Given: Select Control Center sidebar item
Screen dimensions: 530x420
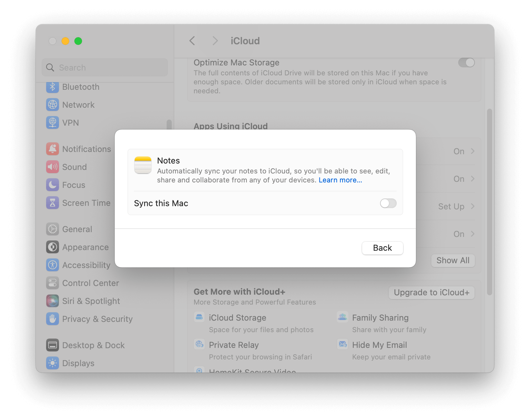Looking at the screenshot, I should (x=91, y=283).
